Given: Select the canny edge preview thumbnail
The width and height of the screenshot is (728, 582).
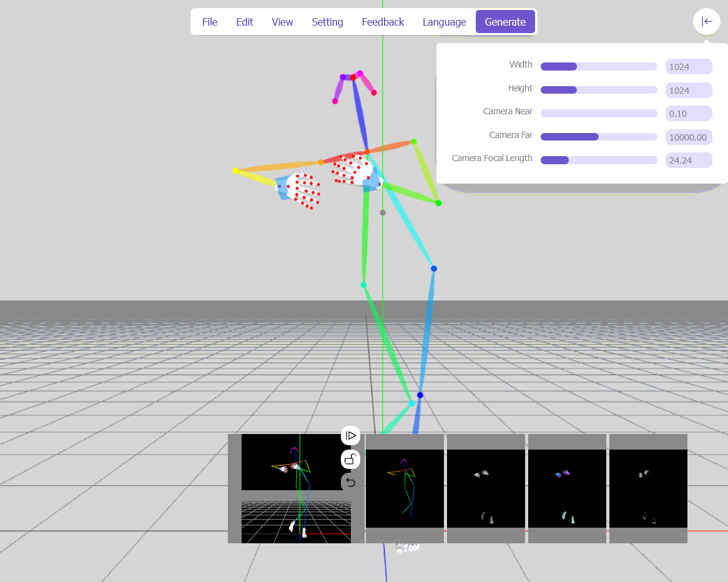Looking at the screenshot, I should [x=648, y=488].
